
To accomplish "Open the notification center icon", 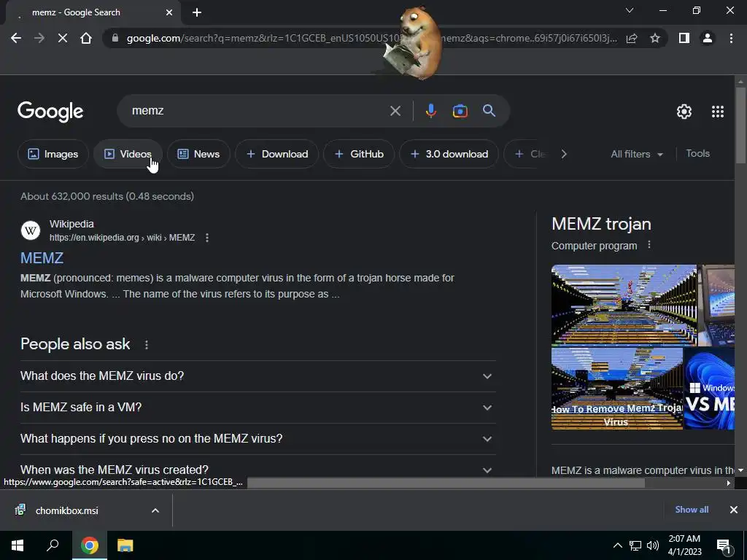I will click(x=724, y=546).
